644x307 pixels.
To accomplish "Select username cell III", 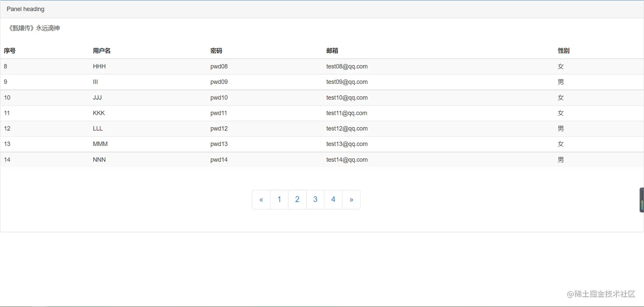I will 95,82.
